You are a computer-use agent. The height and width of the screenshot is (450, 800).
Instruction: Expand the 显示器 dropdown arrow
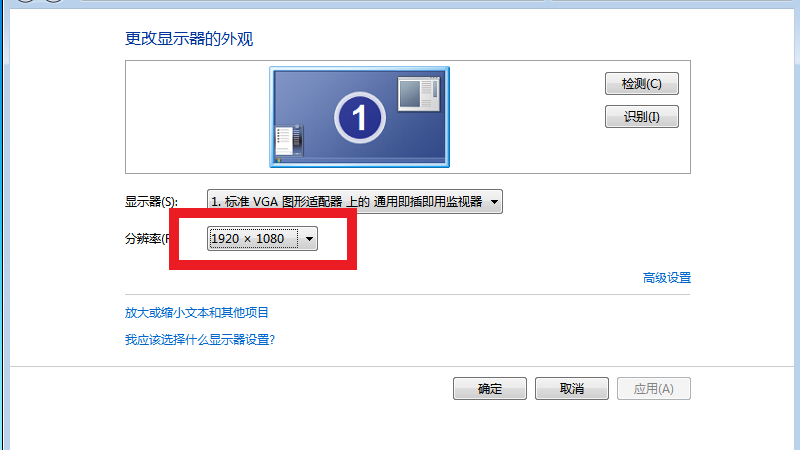[494, 202]
